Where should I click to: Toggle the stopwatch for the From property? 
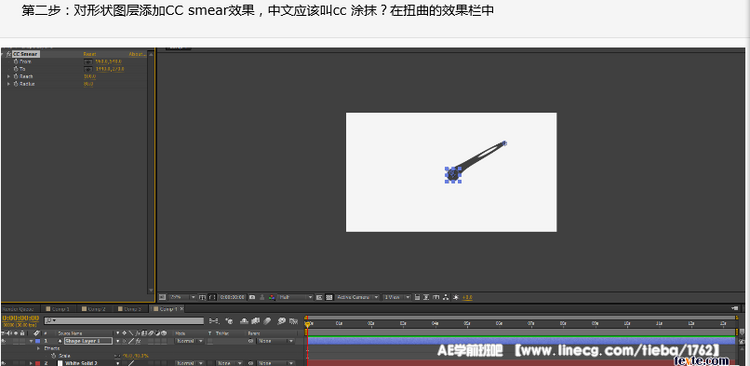pos(16,61)
